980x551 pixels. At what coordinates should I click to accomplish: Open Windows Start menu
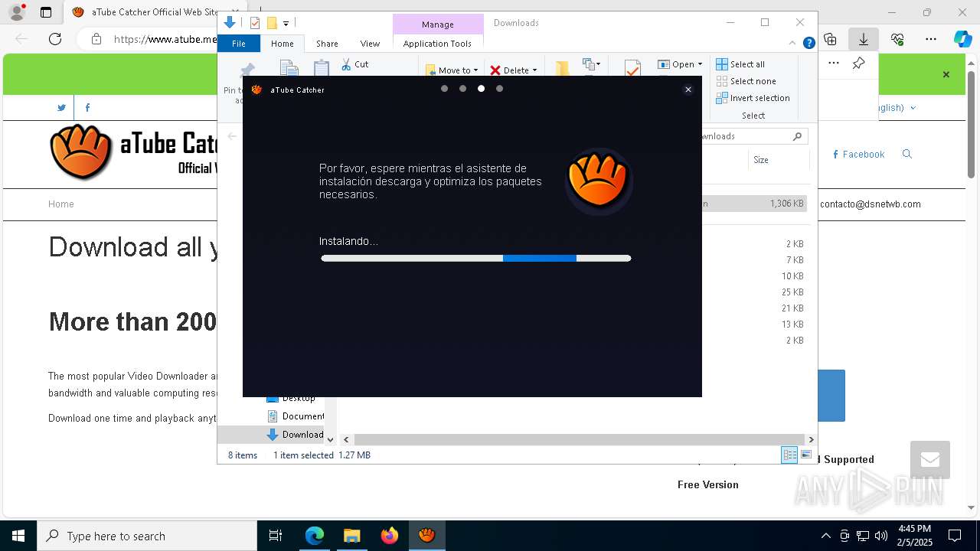pos(18,536)
